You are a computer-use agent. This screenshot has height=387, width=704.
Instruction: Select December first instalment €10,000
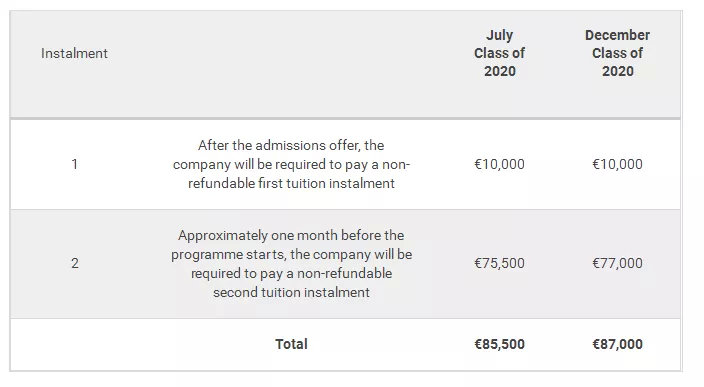click(x=617, y=164)
